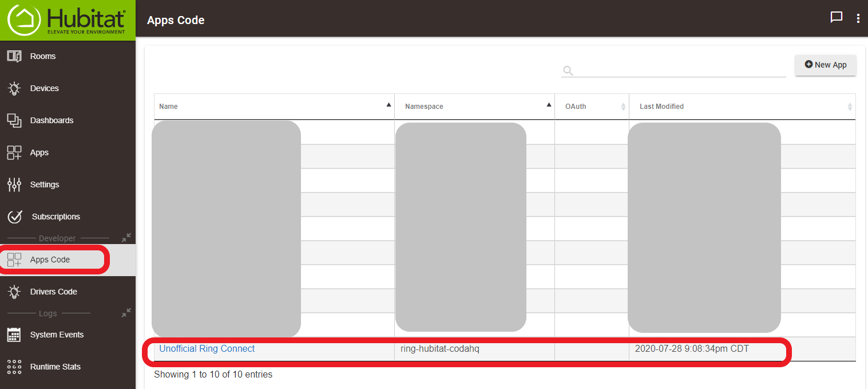This screenshot has width=868, height=389.
Task: Open the Dashboards sidebar item
Action: click(68, 120)
